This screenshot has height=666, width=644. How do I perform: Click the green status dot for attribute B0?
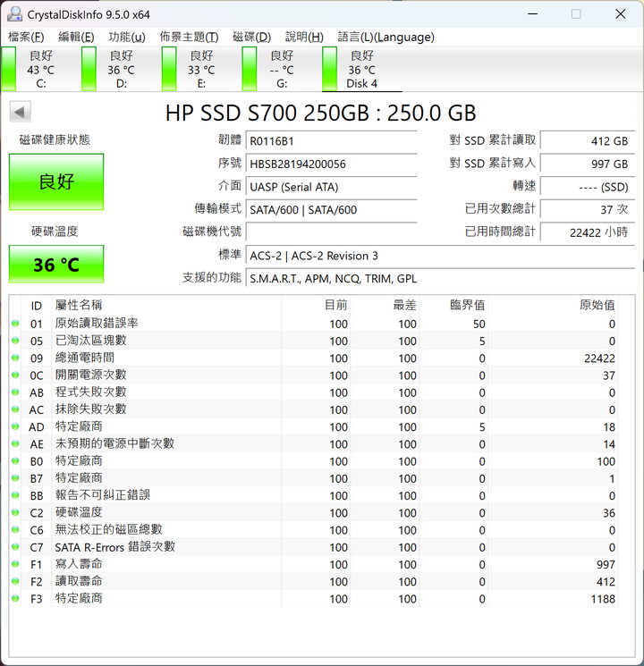pyautogui.click(x=15, y=461)
